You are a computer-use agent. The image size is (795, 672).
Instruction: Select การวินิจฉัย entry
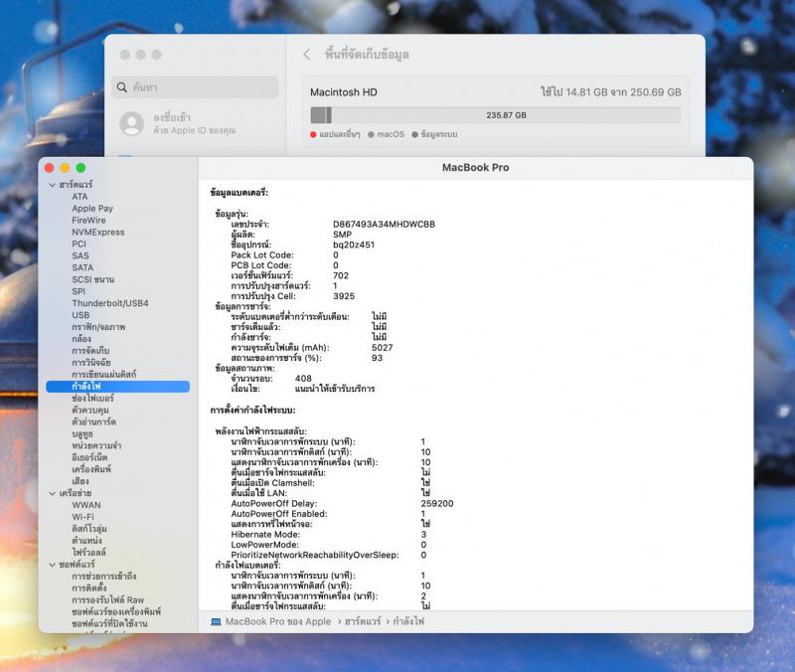tap(91, 362)
